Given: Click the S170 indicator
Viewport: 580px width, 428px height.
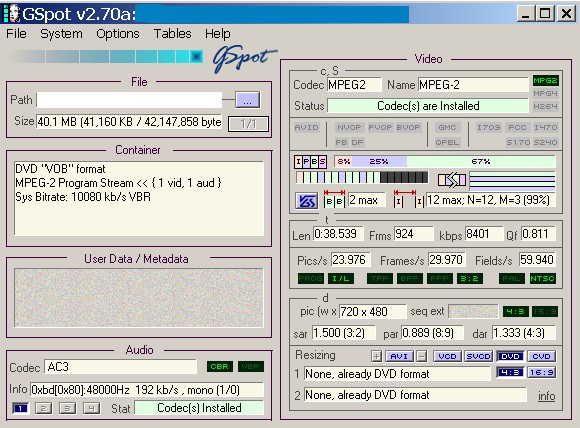Looking at the screenshot, I should (518, 142).
